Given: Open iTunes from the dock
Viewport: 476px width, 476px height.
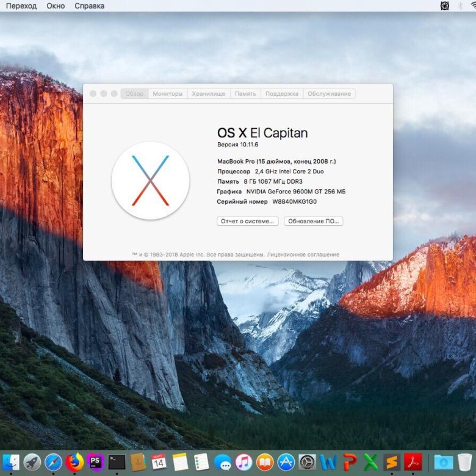Looking at the screenshot, I should [x=243, y=462].
